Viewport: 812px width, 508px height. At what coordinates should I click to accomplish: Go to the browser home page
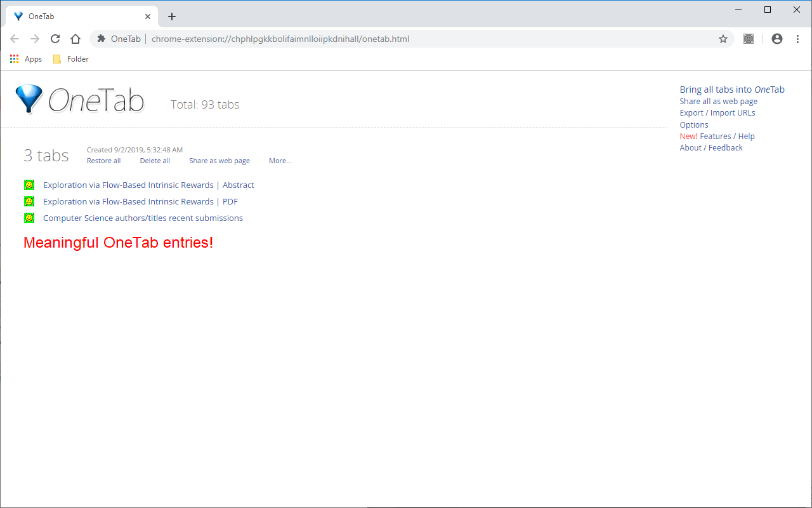click(x=75, y=39)
